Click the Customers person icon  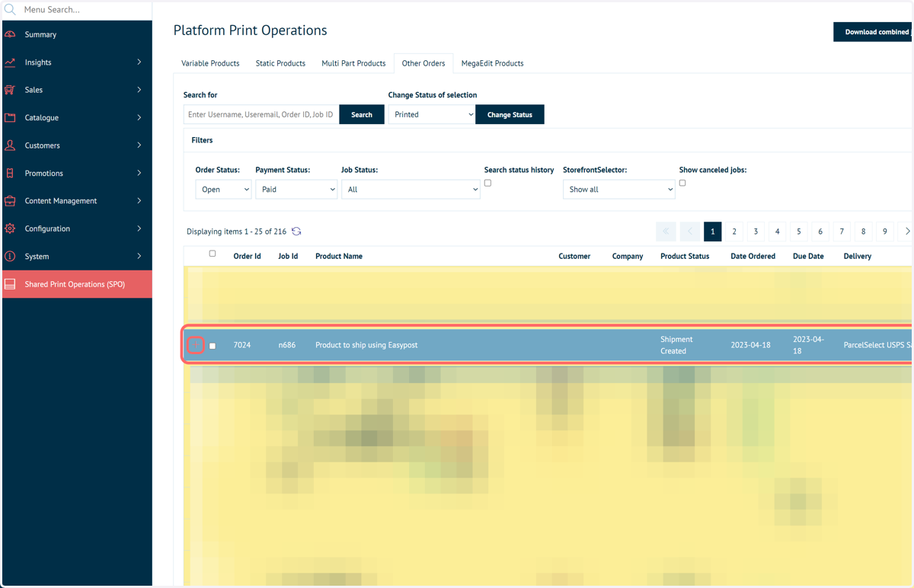10,145
